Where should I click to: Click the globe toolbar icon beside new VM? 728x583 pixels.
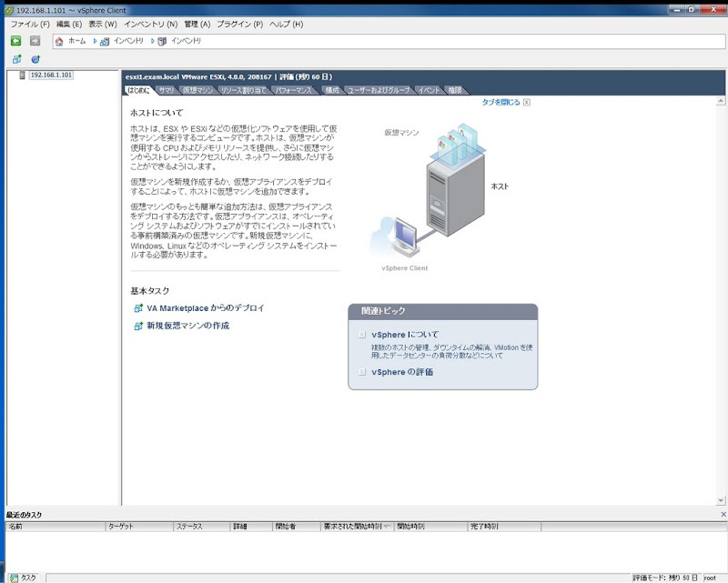[x=35, y=59]
